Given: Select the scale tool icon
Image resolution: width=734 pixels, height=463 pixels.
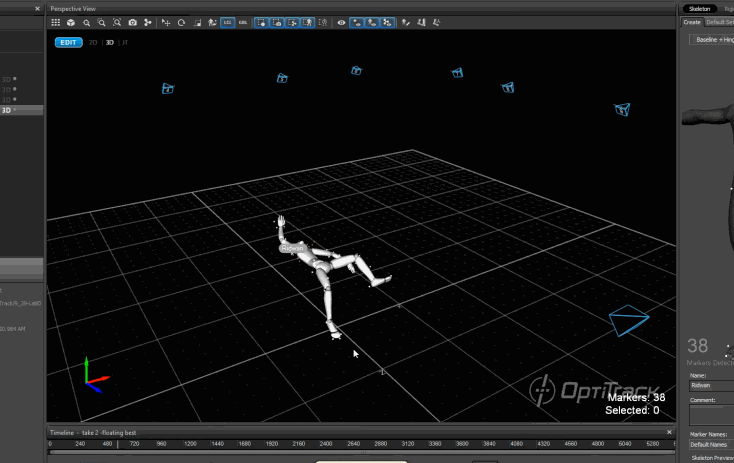Looking at the screenshot, I should tap(197, 22).
